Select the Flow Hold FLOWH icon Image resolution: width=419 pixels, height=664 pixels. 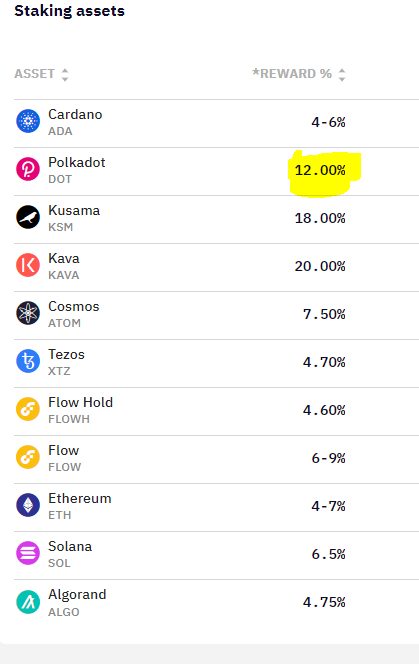28,409
